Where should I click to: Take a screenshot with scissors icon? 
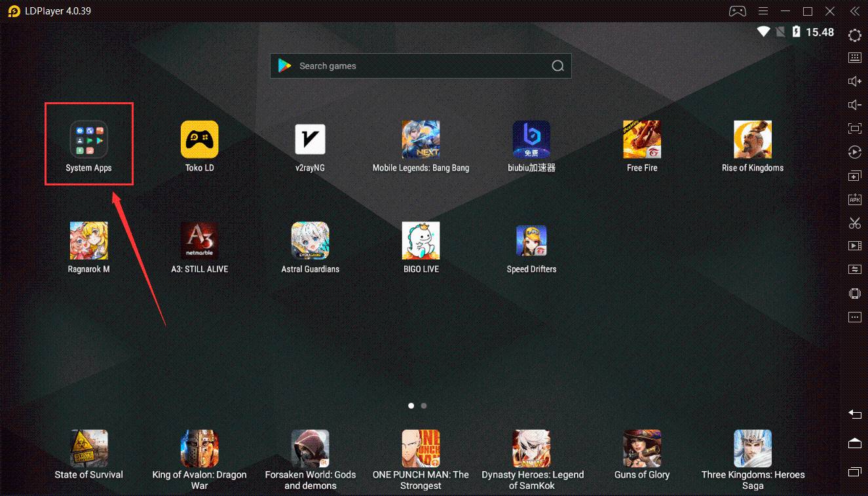pyautogui.click(x=854, y=223)
